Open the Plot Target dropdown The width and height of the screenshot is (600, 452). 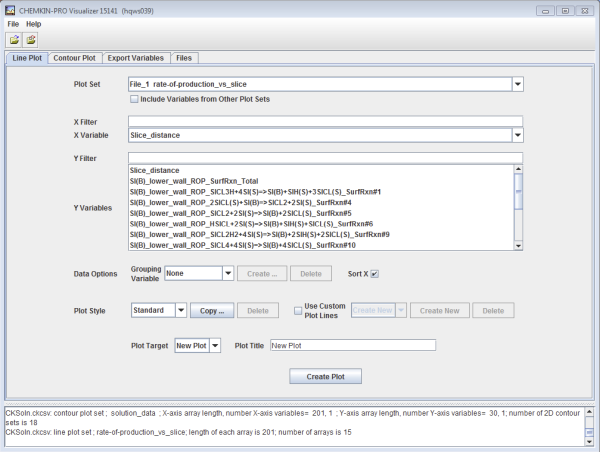coord(214,345)
